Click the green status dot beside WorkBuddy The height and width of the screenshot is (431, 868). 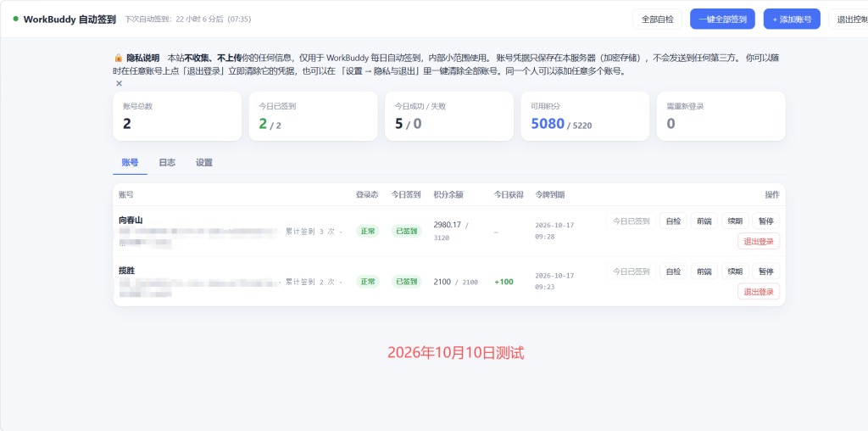[15, 19]
